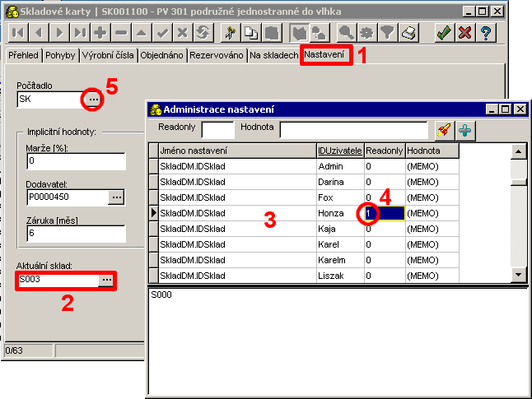Click the filter funnel toolbar icon

tap(387, 33)
